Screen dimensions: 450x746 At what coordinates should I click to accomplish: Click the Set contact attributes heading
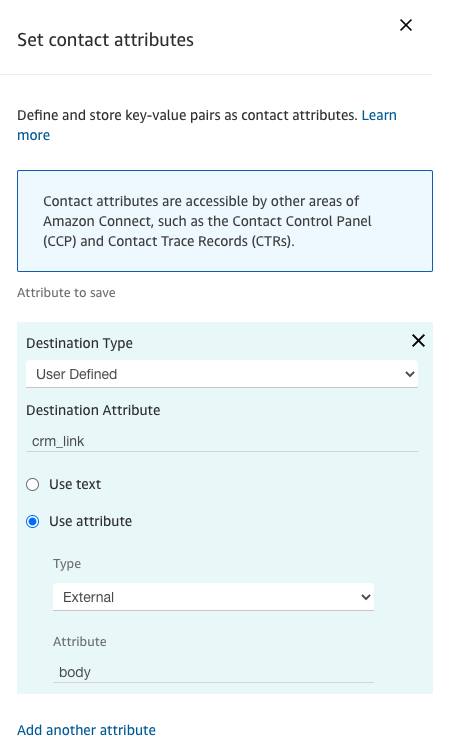106,40
